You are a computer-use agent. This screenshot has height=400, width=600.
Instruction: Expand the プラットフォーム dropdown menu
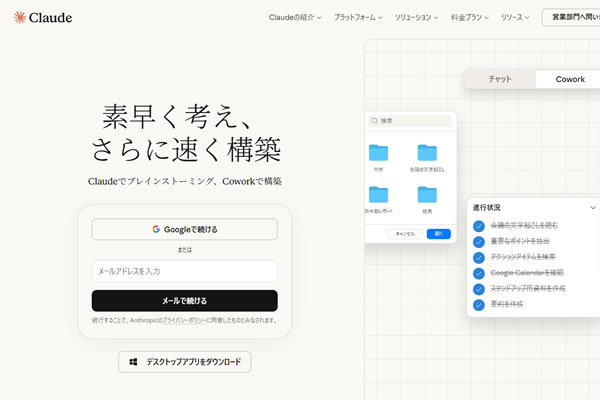click(358, 18)
